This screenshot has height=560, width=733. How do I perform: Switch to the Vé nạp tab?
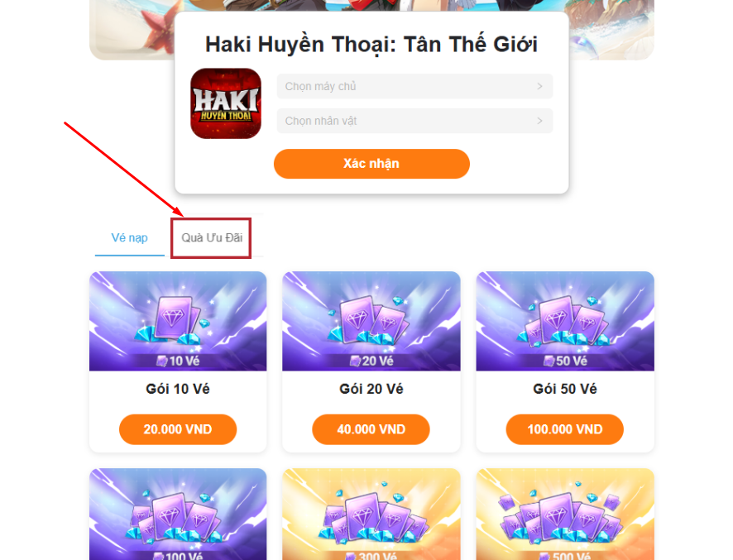[130, 238]
